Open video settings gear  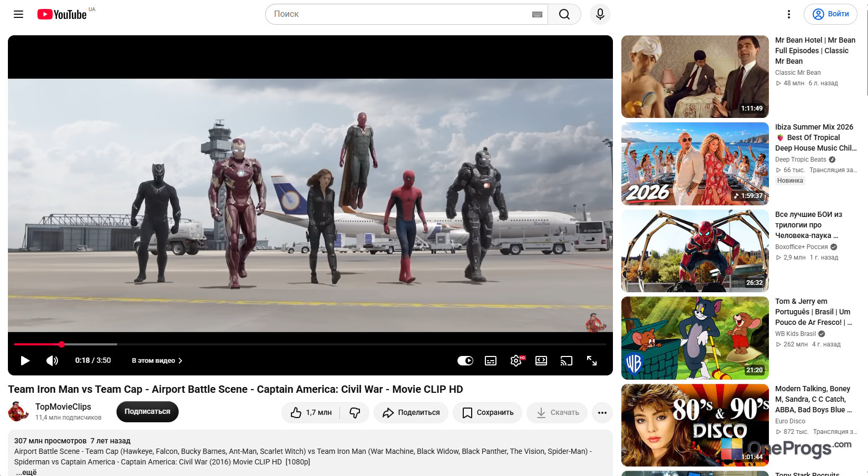[x=516, y=361]
